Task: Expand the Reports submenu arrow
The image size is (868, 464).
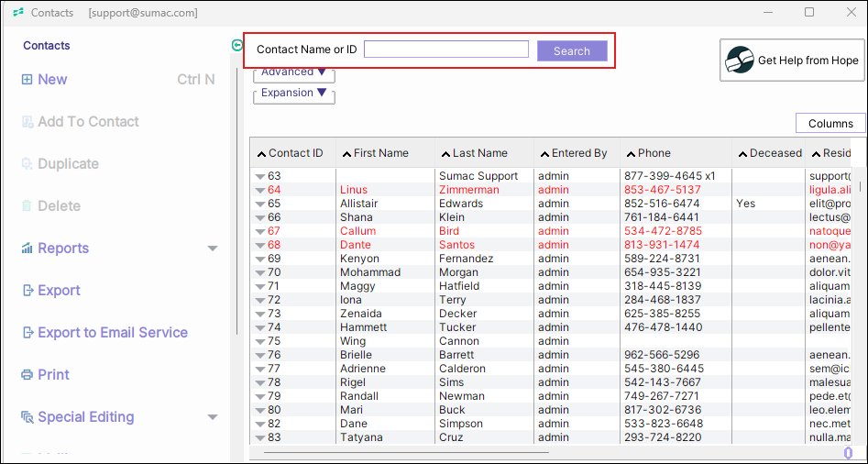Action: (213, 249)
